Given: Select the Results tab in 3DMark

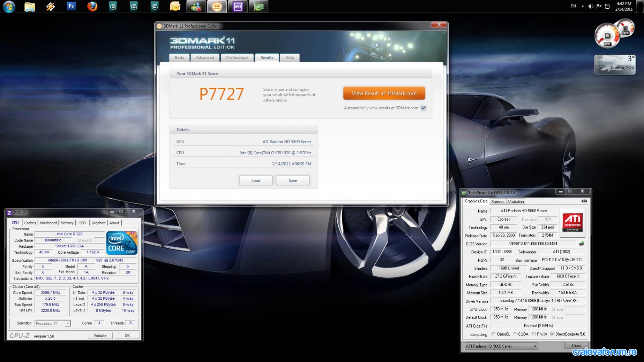Looking at the screenshot, I should [x=267, y=58].
